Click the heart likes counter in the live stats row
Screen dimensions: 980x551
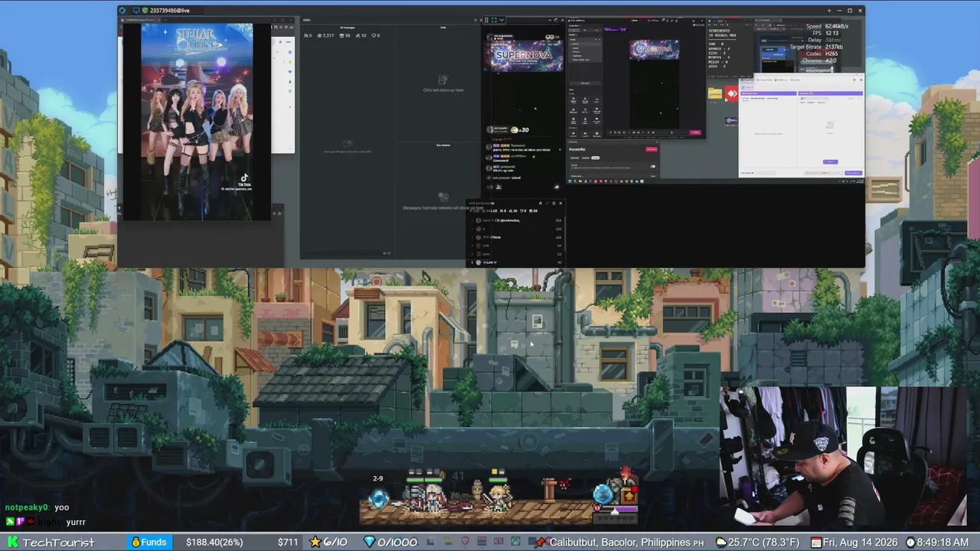pyautogui.click(x=376, y=35)
